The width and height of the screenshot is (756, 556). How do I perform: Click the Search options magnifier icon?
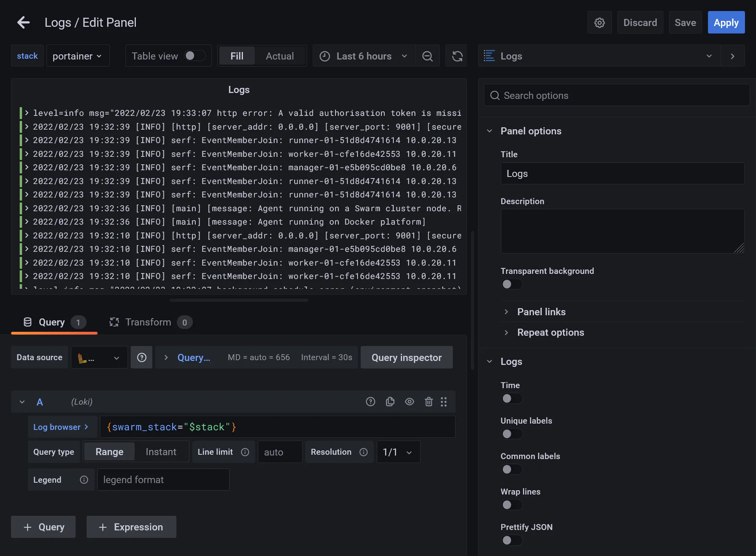[x=495, y=95]
